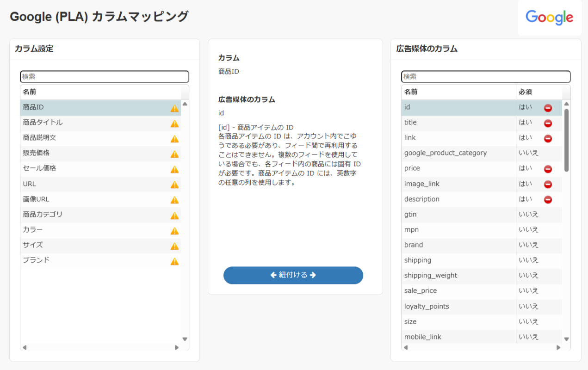Select link in the ad columns list
The image size is (588, 370).
point(482,138)
